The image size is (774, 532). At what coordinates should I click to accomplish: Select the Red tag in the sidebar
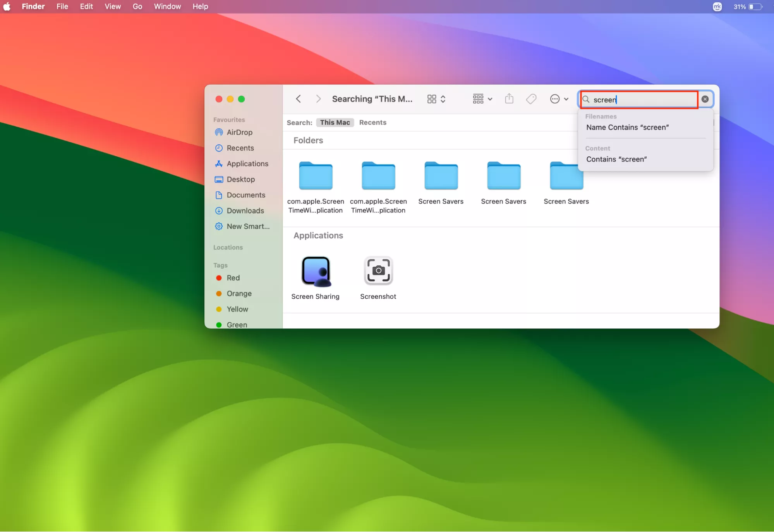point(233,278)
